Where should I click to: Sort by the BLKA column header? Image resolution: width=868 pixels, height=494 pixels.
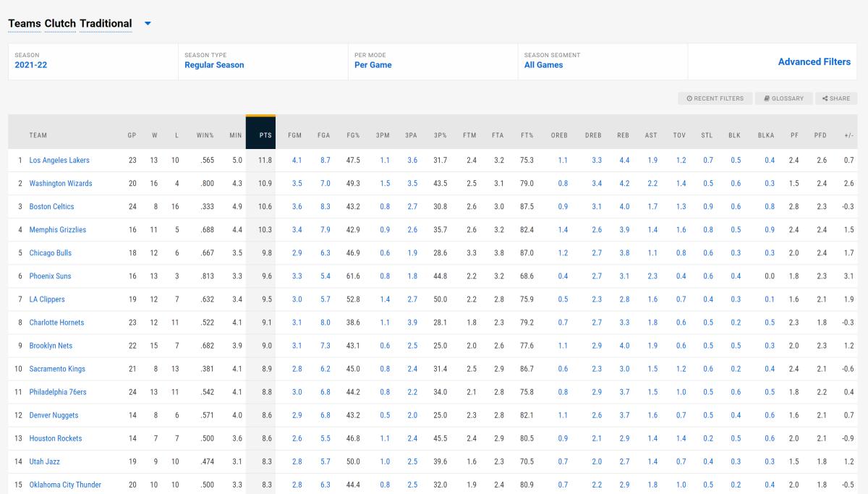tap(766, 135)
